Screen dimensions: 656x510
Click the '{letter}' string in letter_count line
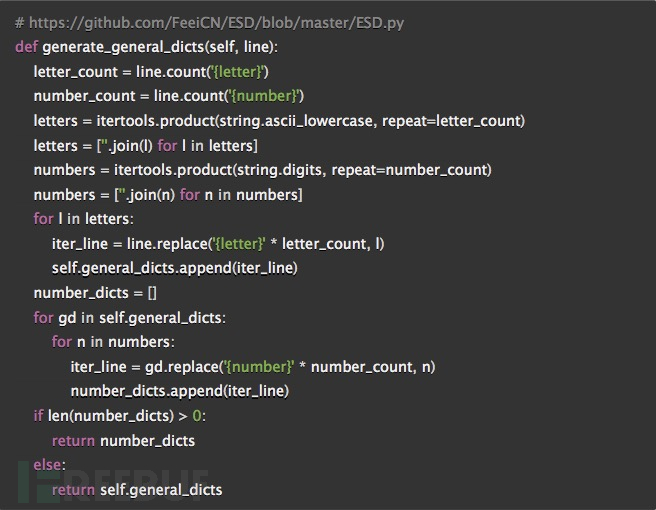pos(237,72)
